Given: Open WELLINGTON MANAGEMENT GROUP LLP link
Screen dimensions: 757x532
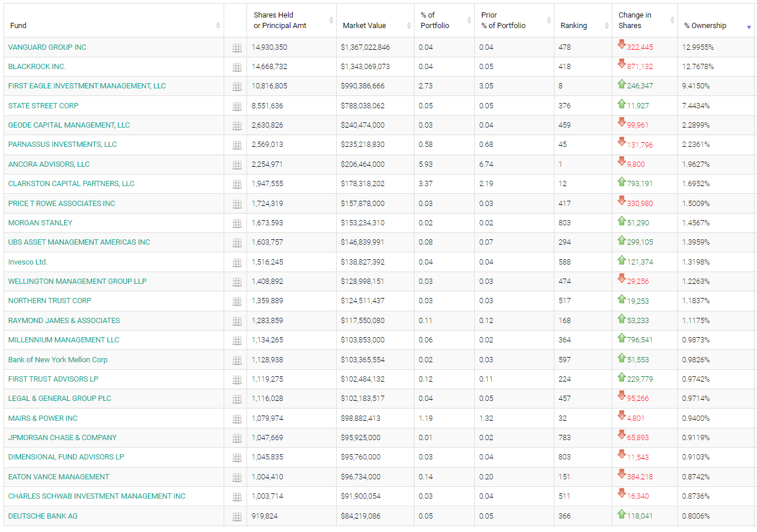Looking at the screenshot, I should (x=77, y=282).
